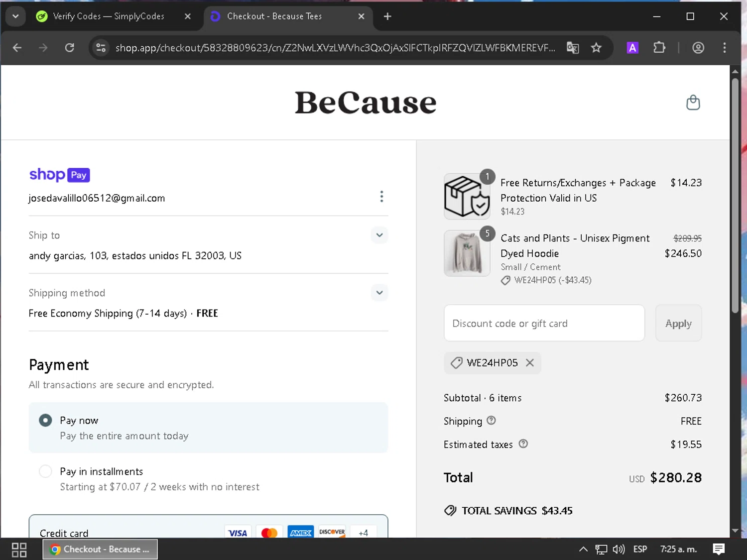Click the package protection product thumbnail
The height and width of the screenshot is (560, 747).
coord(467,196)
